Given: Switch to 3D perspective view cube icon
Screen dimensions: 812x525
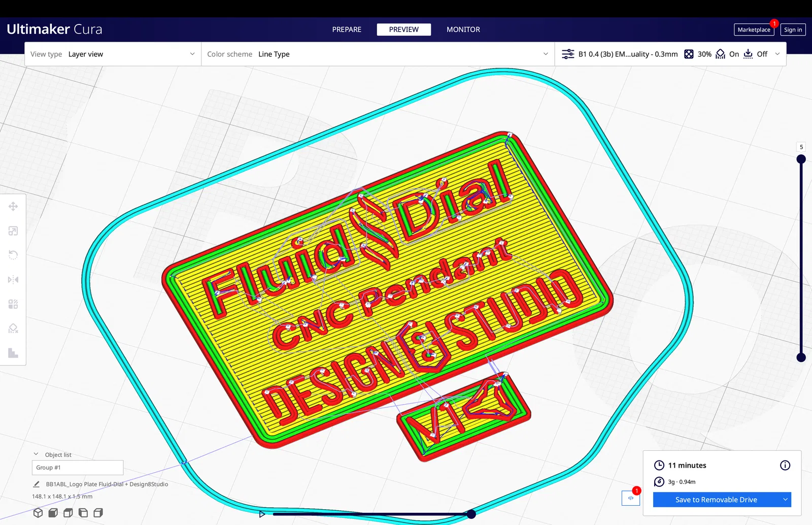Looking at the screenshot, I should [38, 513].
